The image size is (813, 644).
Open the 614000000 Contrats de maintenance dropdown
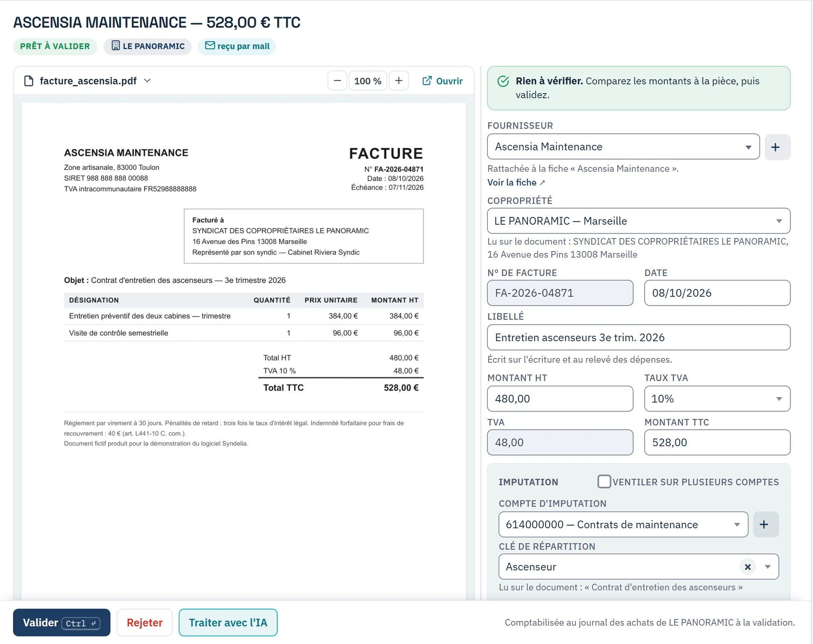click(x=623, y=525)
